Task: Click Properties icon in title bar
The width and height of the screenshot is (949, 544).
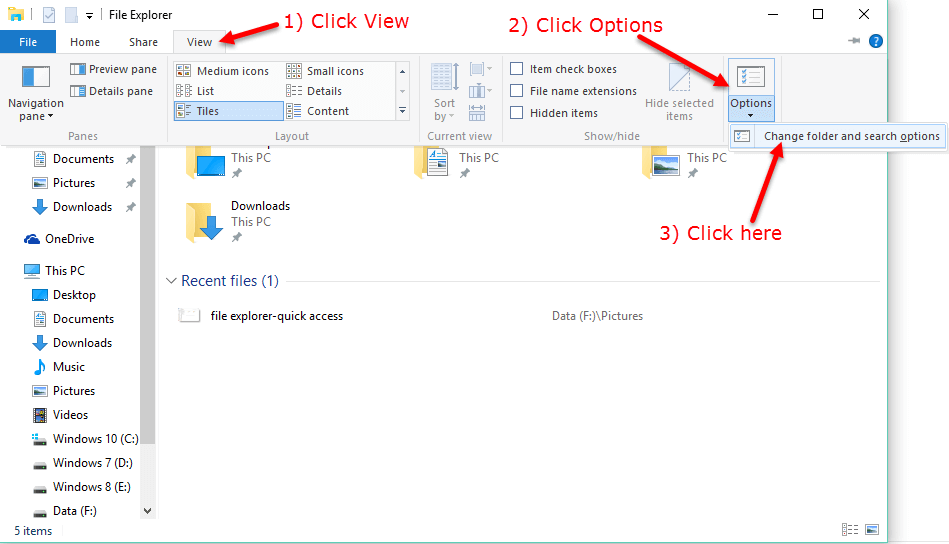Action: point(49,15)
